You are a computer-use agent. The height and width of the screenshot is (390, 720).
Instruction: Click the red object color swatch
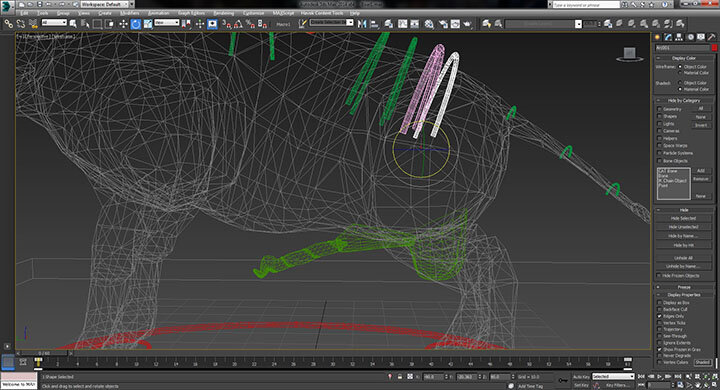[x=714, y=48]
